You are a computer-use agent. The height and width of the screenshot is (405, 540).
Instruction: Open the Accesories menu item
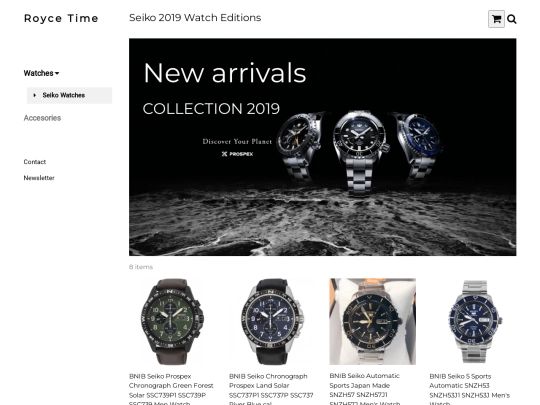tap(42, 118)
